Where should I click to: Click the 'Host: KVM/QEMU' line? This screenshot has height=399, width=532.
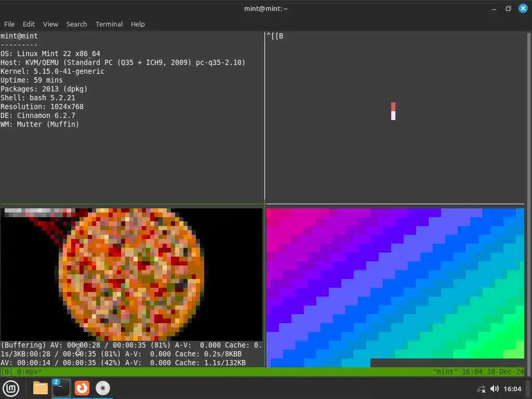tap(123, 62)
